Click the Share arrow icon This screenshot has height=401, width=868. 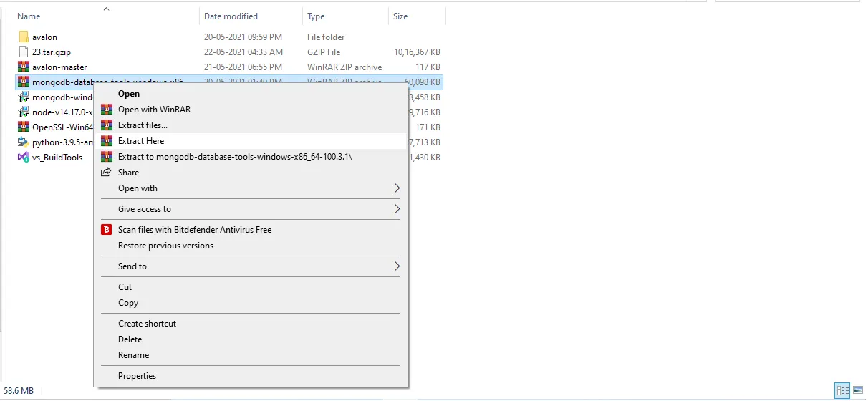point(107,173)
